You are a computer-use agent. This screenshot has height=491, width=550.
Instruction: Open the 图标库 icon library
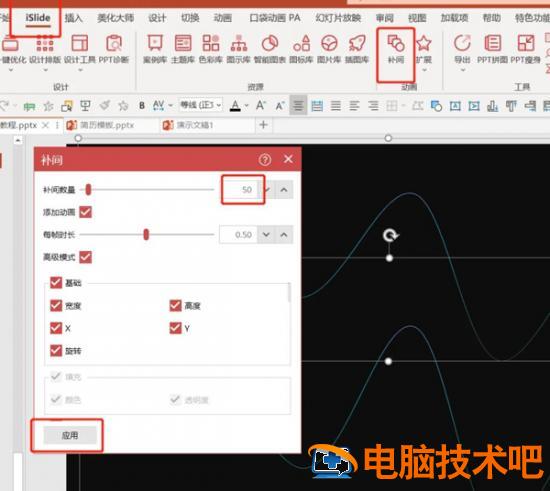click(301, 49)
